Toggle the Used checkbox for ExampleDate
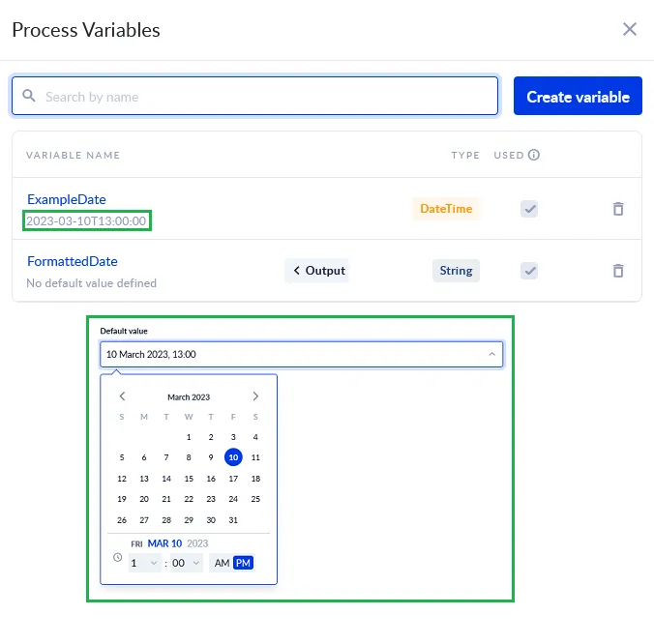 tap(529, 209)
